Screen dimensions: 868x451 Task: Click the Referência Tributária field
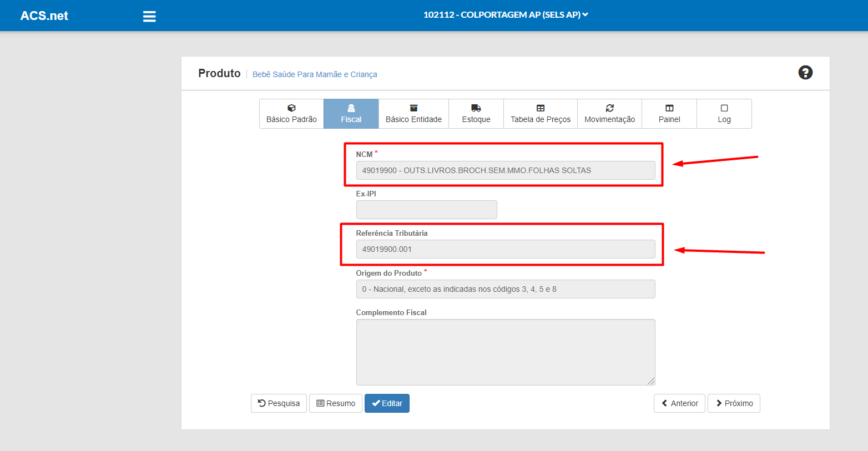click(x=506, y=249)
